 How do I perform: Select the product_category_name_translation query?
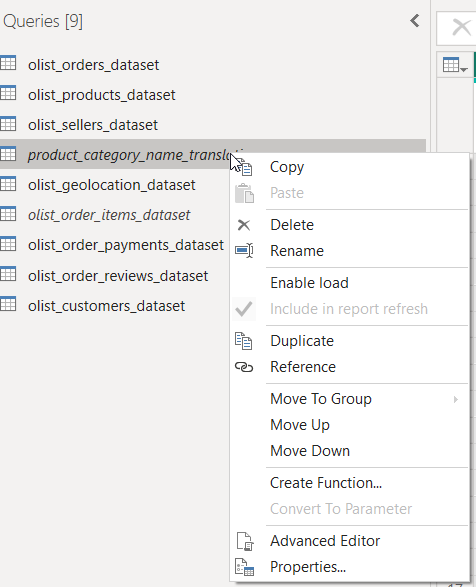pyautogui.click(x=129, y=155)
